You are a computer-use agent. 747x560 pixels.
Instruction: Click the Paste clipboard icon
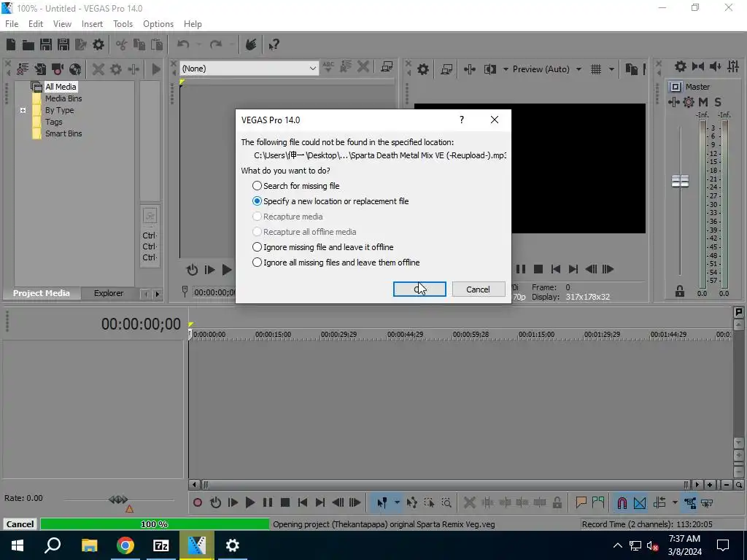pyautogui.click(x=157, y=44)
